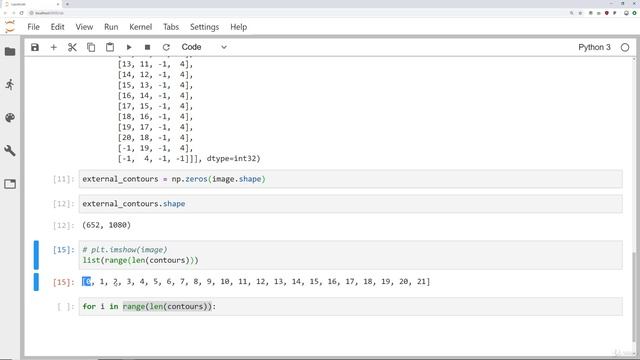
Task: Click the output list ending in 21]
Action: 256,282
